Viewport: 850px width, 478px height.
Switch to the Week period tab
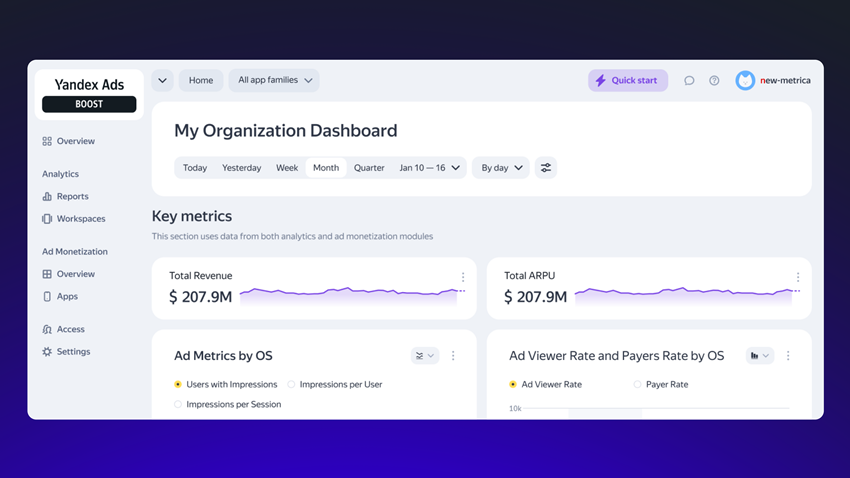(287, 168)
